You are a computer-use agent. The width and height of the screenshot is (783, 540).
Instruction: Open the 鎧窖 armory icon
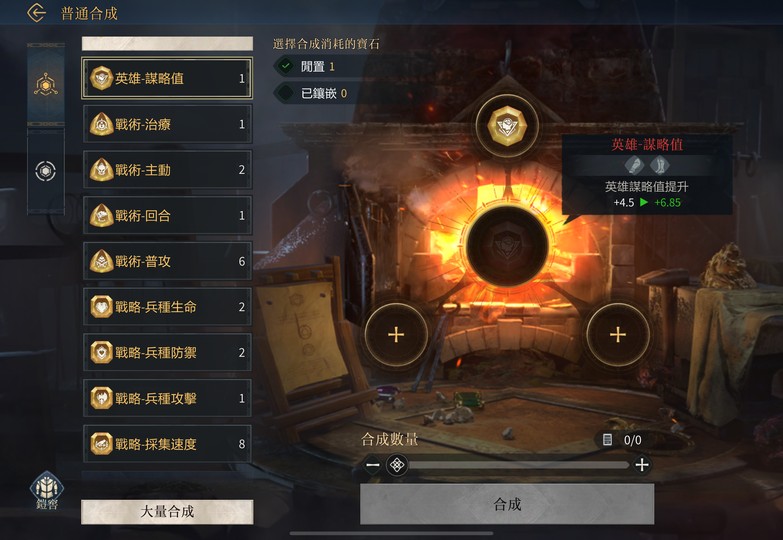point(47,490)
